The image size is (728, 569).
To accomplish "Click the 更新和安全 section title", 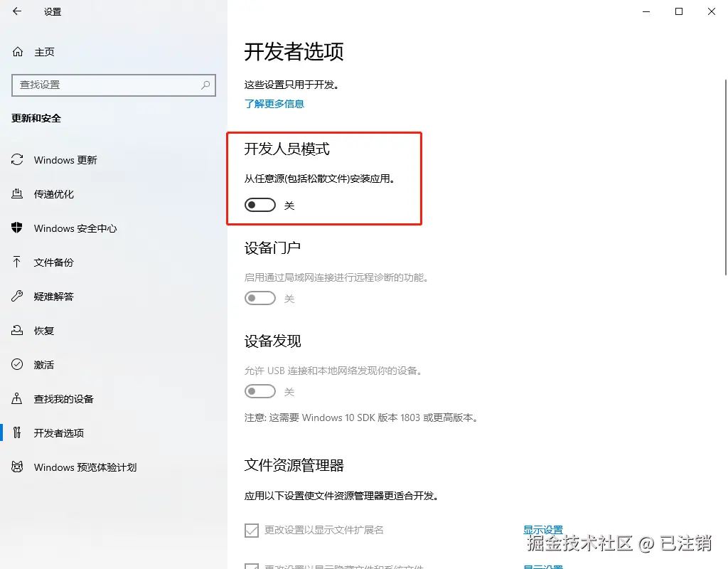I will coord(36,118).
